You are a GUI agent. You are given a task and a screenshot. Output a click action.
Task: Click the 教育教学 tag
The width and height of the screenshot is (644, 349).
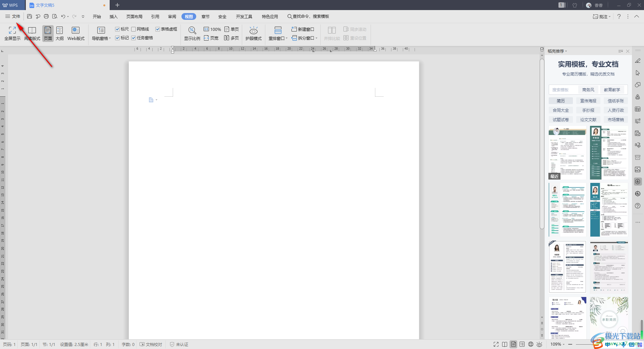[612, 90]
